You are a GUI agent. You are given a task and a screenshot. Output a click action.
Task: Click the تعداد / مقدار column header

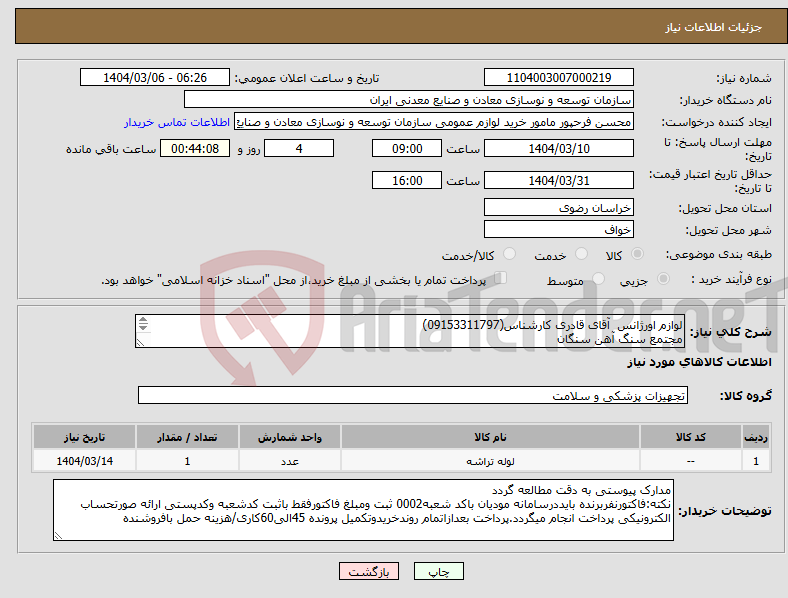[187, 437]
